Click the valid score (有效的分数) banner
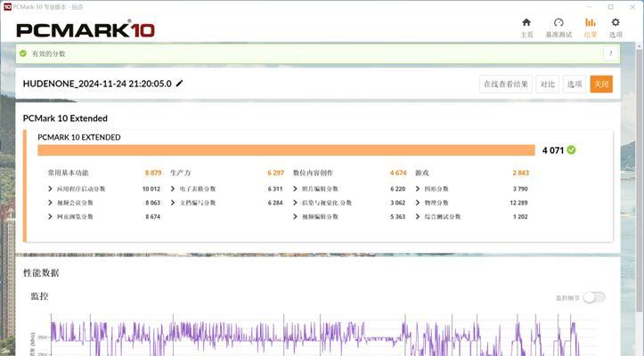The height and width of the screenshot is (356, 644). pos(317,53)
